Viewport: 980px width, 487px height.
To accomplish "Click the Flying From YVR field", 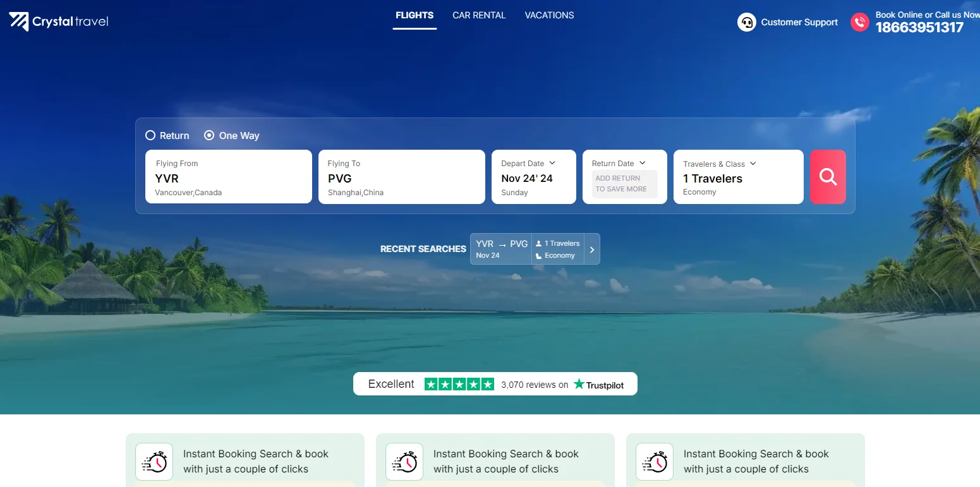I will click(x=228, y=177).
